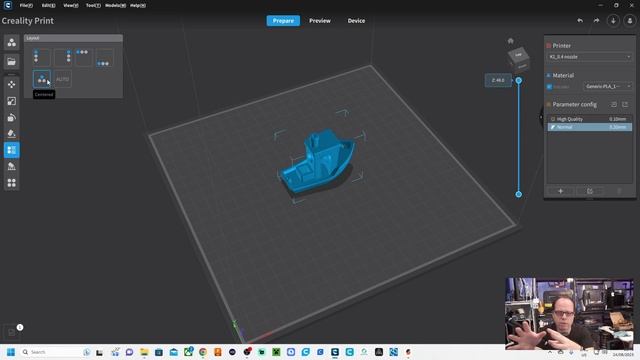The width and height of the screenshot is (640, 360).
Task: Click the bottom handle of the Z-height slider
Action: pyautogui.click(x=518, y=194)
